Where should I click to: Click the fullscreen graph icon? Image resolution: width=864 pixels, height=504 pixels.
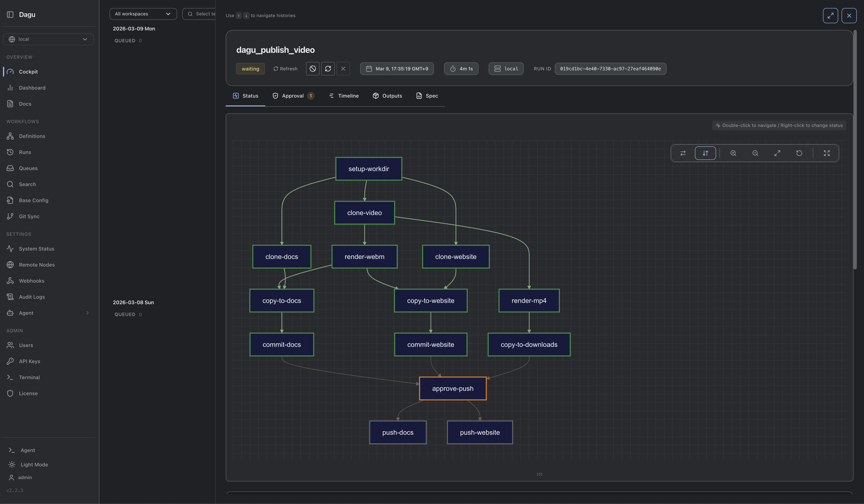point(826,153)
